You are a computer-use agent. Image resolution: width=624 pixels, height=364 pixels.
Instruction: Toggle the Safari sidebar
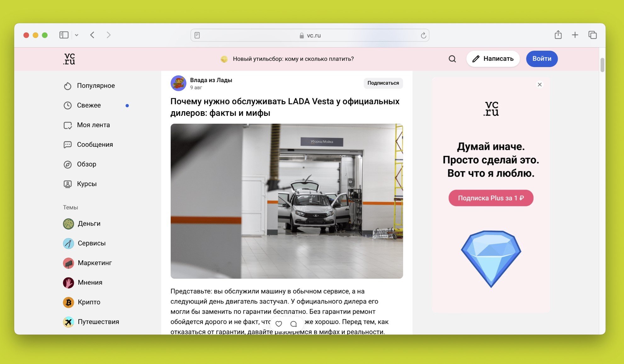(64, 35)
